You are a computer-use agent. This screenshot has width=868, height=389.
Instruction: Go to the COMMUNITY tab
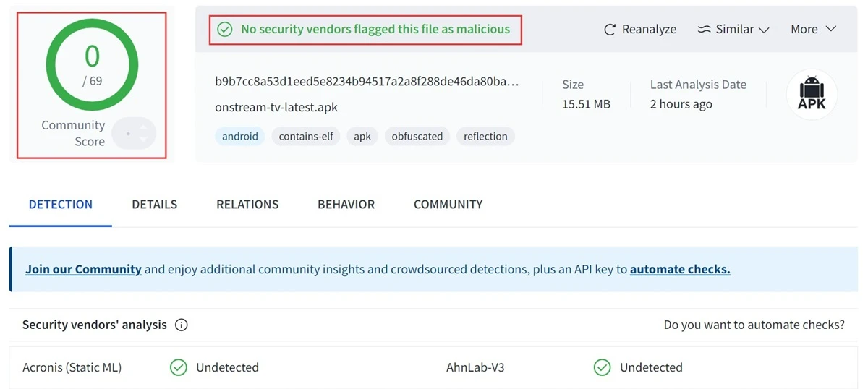[x=448, y=205]
